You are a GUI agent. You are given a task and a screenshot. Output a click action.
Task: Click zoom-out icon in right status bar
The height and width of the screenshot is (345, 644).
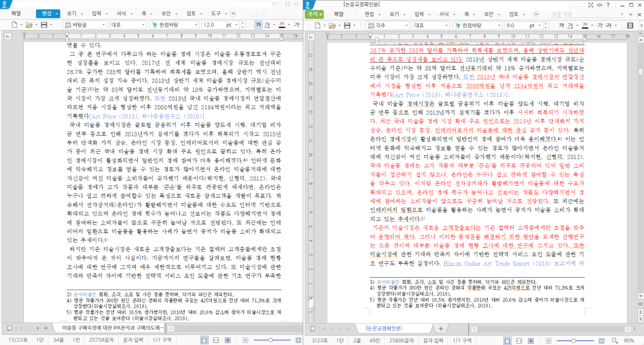[548, 340]
